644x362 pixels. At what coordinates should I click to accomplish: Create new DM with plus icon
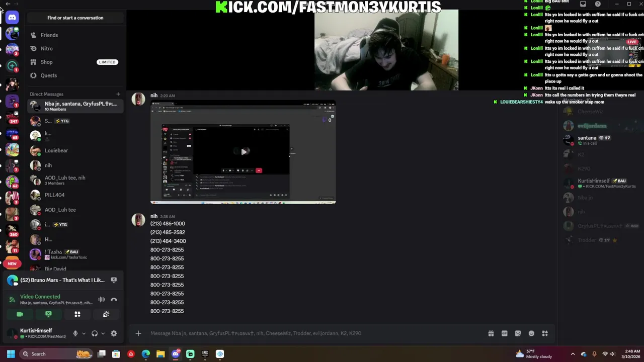118,94
